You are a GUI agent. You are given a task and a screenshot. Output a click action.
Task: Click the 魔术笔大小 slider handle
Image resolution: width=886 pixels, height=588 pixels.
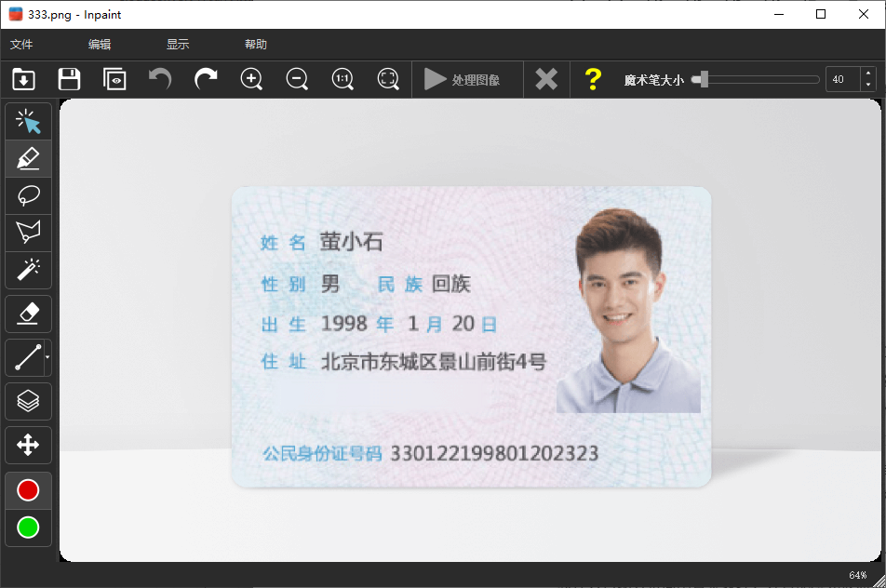click(x=705, y=80)
